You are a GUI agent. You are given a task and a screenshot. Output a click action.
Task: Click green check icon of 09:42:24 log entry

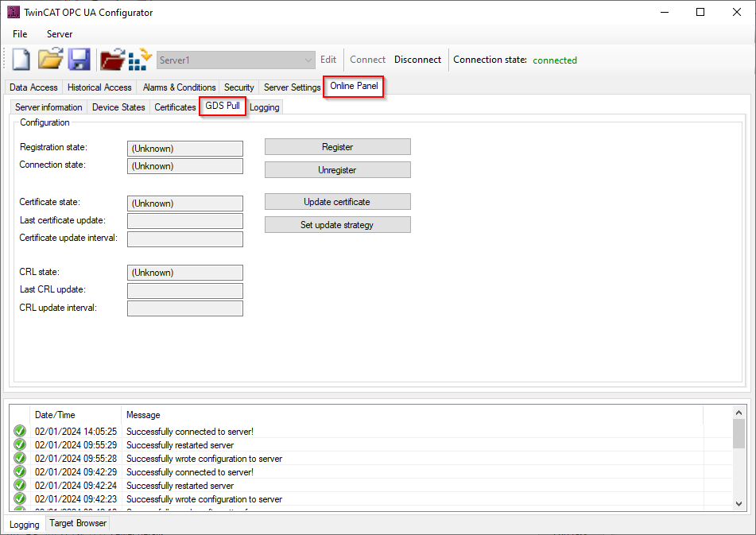20,485
